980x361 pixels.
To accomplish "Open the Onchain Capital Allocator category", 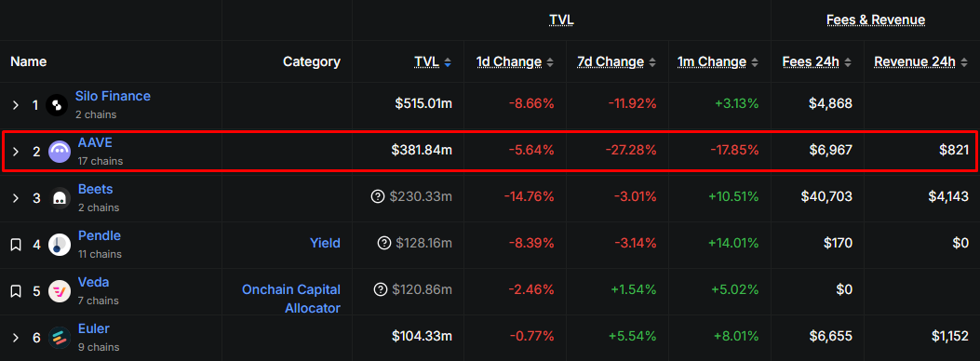I will (291, 299).
